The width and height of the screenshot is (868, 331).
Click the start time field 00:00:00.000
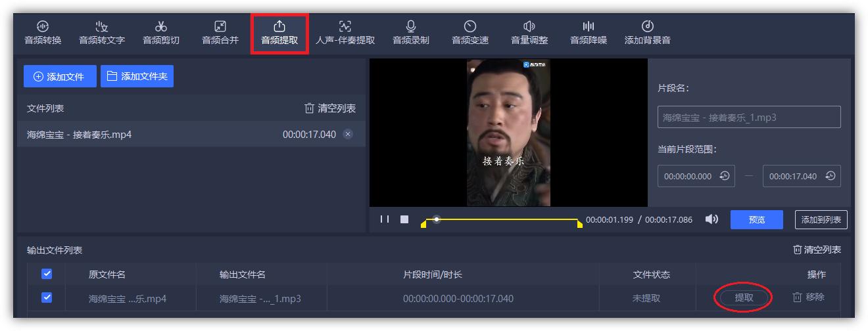[696, 176]
